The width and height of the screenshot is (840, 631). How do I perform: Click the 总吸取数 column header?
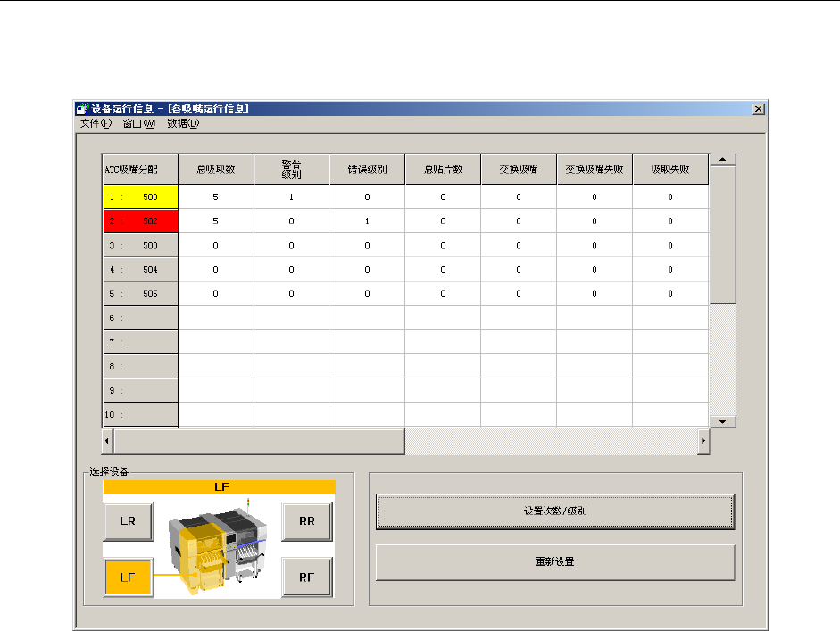click(x=216, y=170)
